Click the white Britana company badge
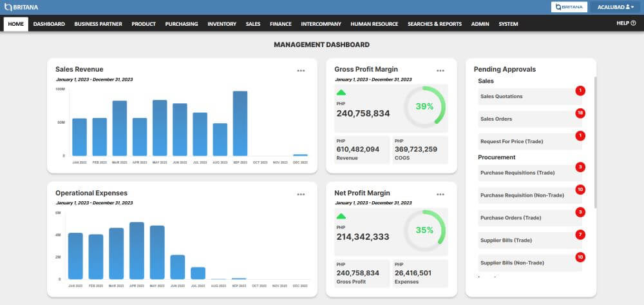Viewport: 644px width, 305px height. coord(569,7)
